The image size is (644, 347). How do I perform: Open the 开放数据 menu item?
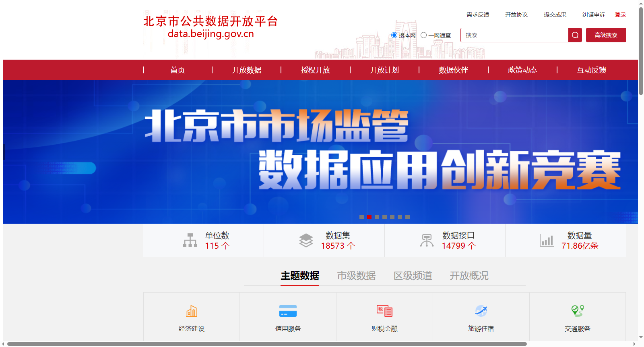(246, 70)
